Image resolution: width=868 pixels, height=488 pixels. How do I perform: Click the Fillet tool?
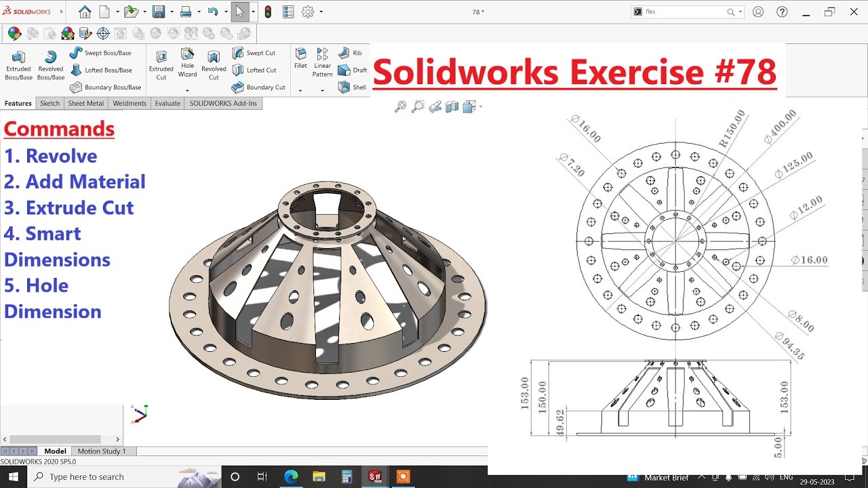click(300, 59)
